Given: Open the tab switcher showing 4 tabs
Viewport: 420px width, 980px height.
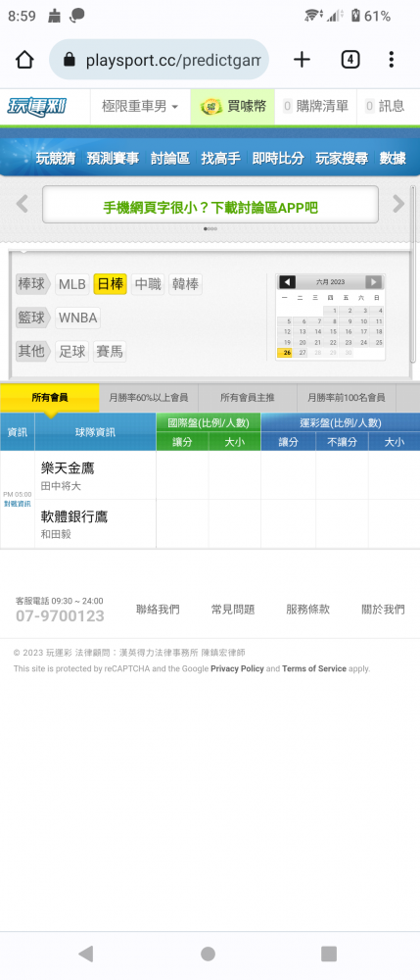Looking at the screenshot, I should [350, 60].
